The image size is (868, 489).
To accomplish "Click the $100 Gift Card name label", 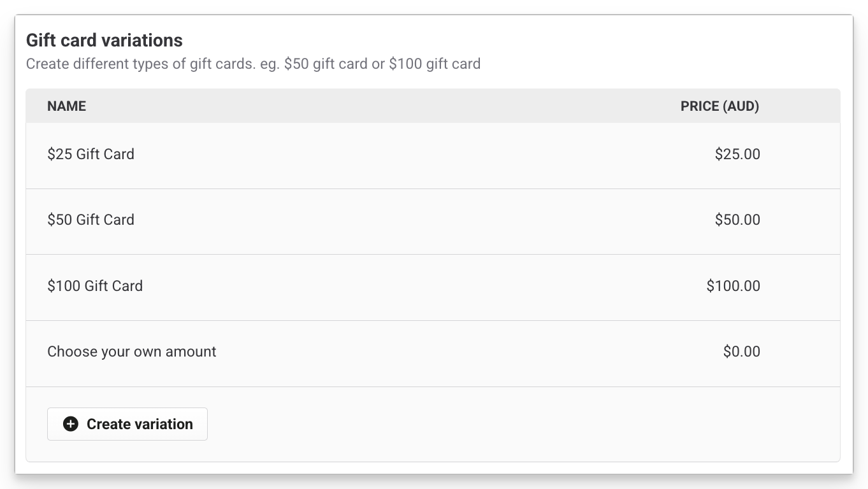I will pos(95,286).
